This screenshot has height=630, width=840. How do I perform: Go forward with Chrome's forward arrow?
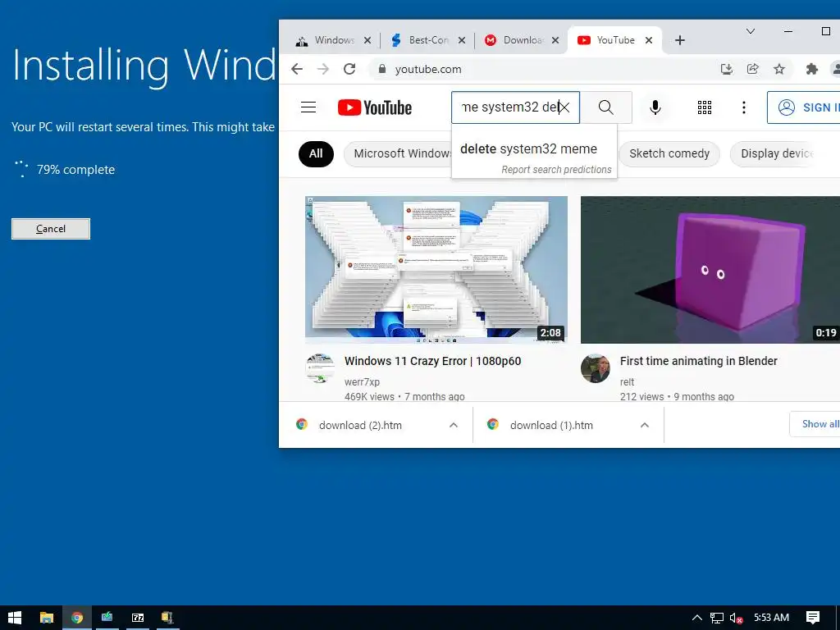click(323, 69)
